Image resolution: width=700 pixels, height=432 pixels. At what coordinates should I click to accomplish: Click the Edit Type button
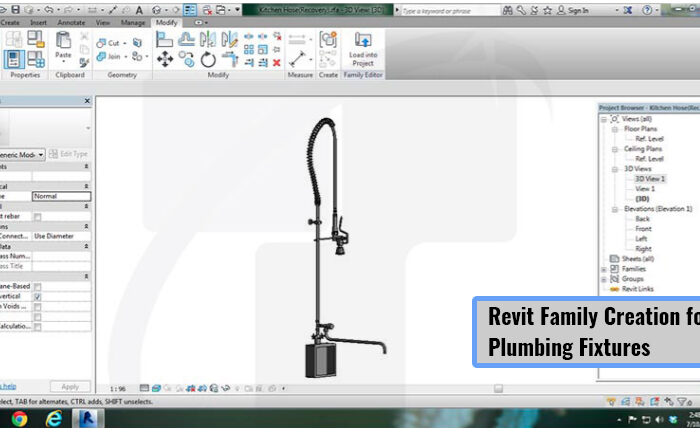pos(68,154)
